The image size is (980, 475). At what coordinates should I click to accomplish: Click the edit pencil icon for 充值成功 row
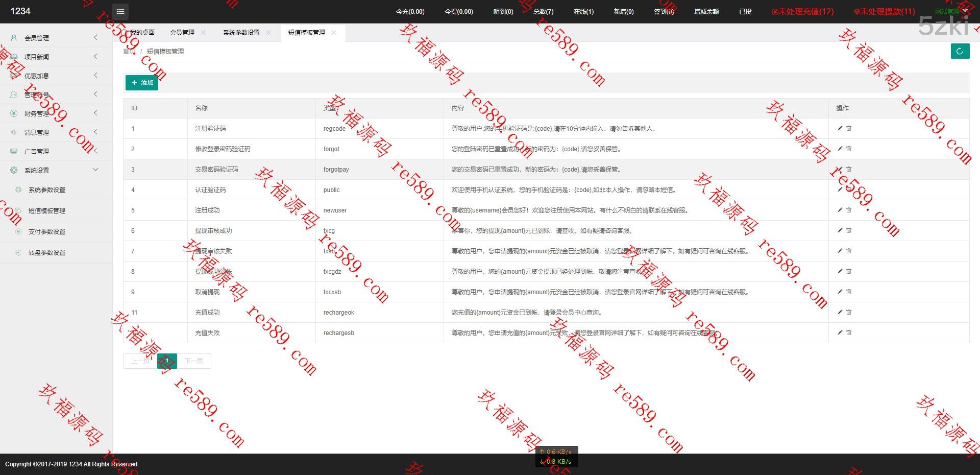click(x=840, y=312)
